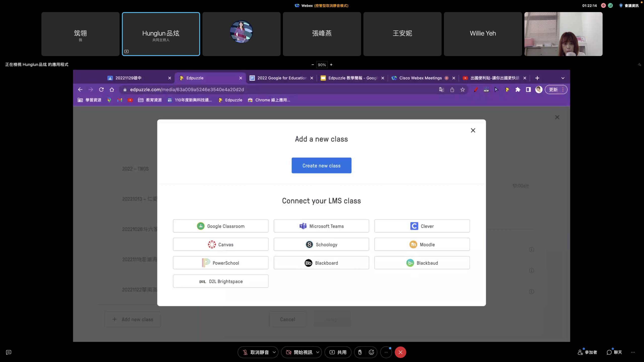
Task: Click the 90% zoom level field
Action: [322, 65]
